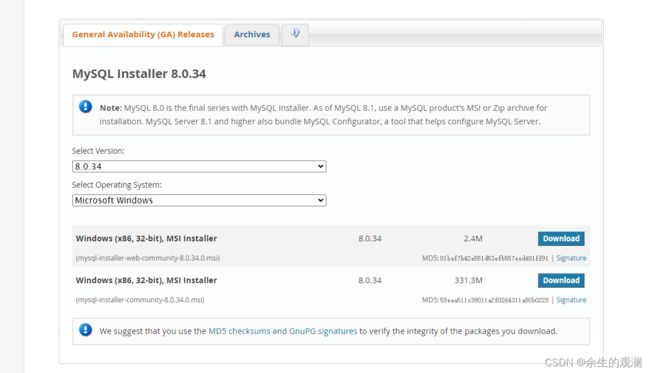This screenshot has width=650, height=373.
Task: Follow the MD5 checksums and GnuPG signatures link
Action: (x=282, y=331)
